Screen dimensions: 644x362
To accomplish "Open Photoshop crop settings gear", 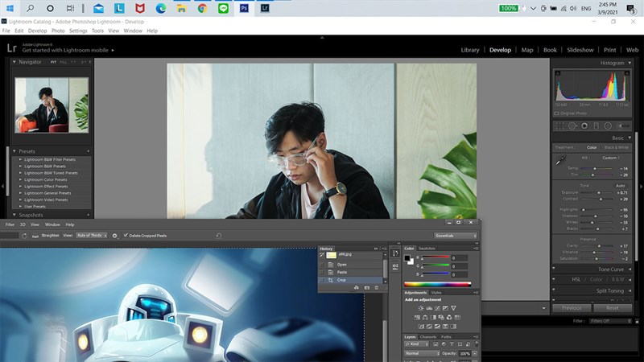I will coord(114,236).
